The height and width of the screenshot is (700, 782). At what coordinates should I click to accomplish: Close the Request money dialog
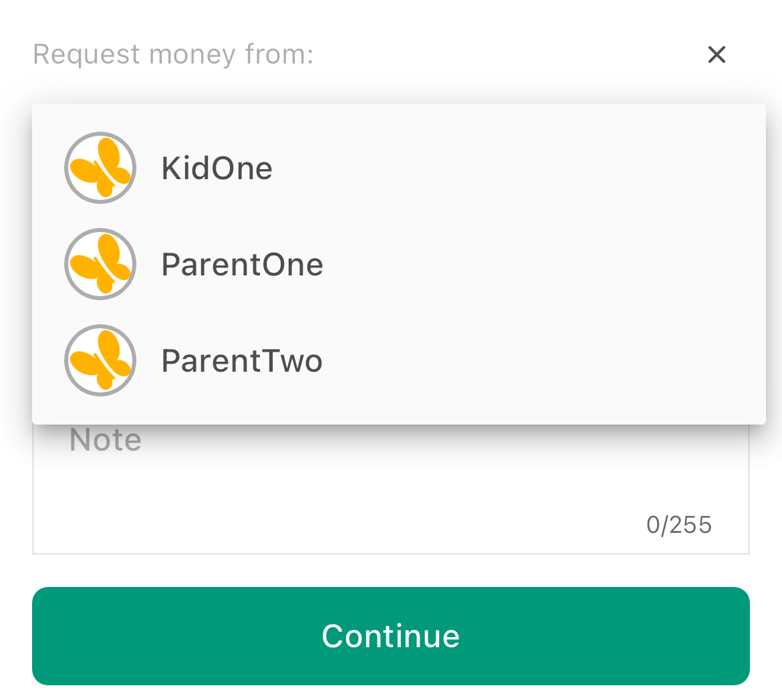(716, 54)
